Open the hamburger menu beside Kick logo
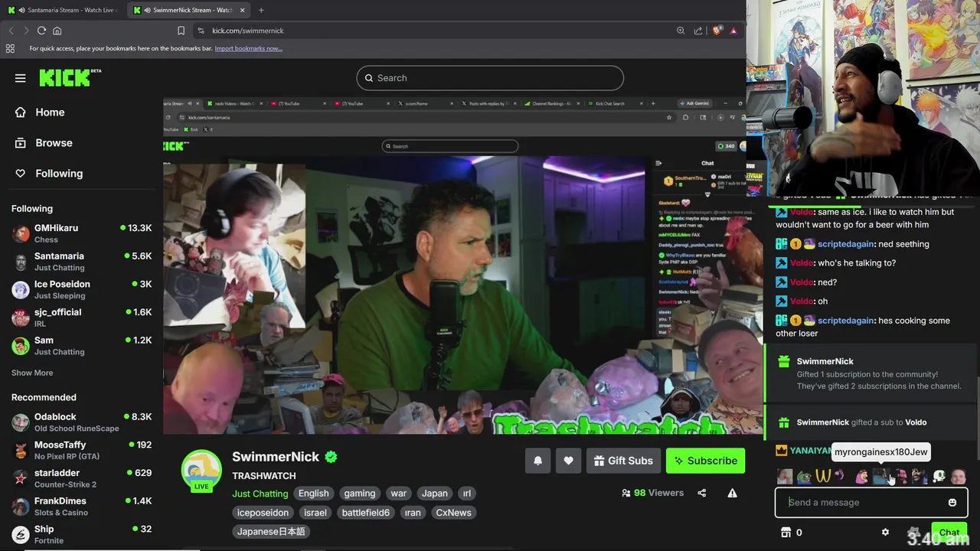The height and width of the screenshot is (551, 980). point(21,78)
